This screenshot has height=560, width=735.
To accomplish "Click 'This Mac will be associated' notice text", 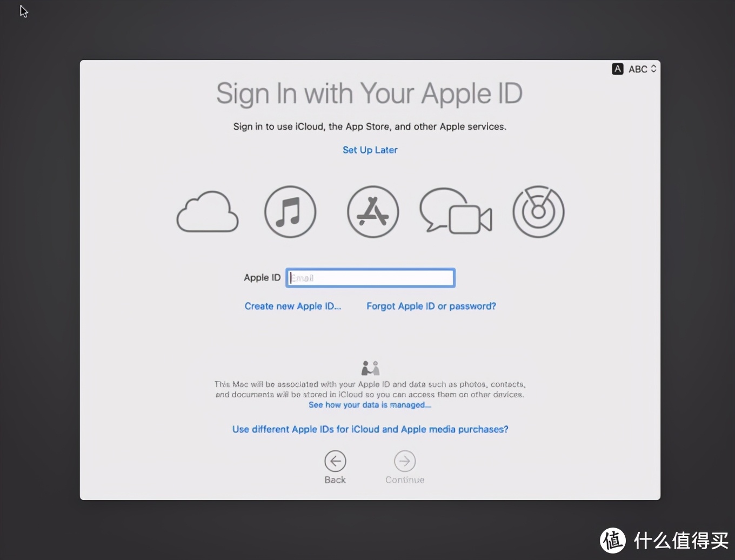I will [370, 389].
